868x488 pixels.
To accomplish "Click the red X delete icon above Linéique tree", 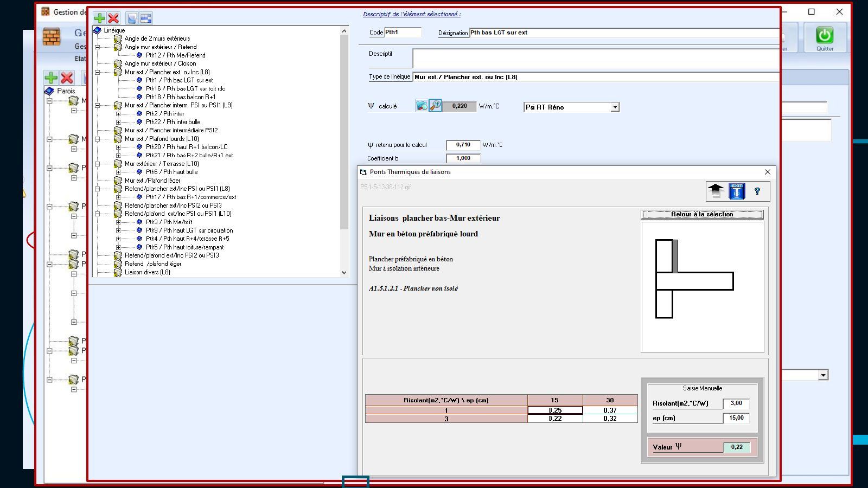I will (113, 18).
